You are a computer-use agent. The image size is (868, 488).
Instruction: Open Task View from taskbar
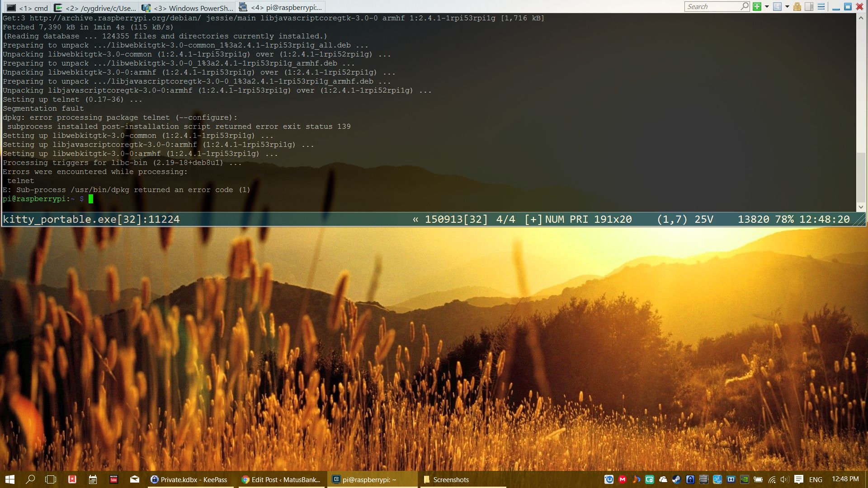click(x=51, y=479)
